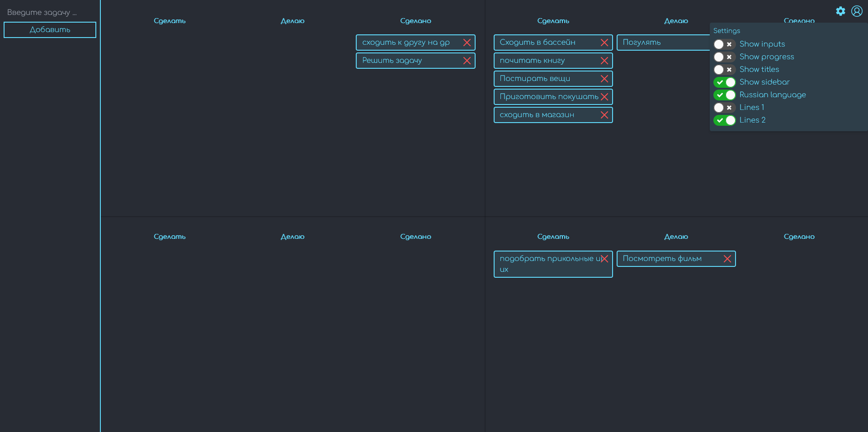Image resolution: width=868 pixels, height=432 pixels.
Task: Select the "Погулять" task card
Action: click(656, 43)
